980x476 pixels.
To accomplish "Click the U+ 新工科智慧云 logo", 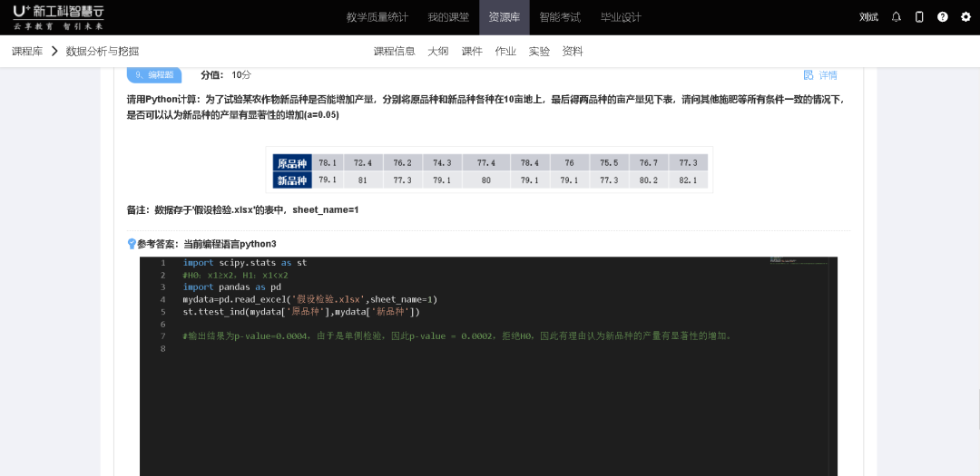I will (58, 17).
